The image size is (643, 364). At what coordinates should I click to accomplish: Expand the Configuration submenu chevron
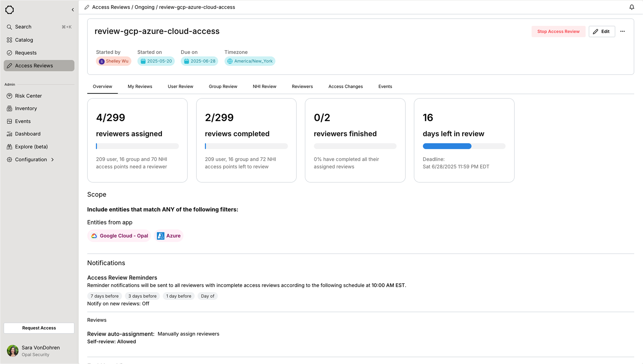[x=52, y=159]
